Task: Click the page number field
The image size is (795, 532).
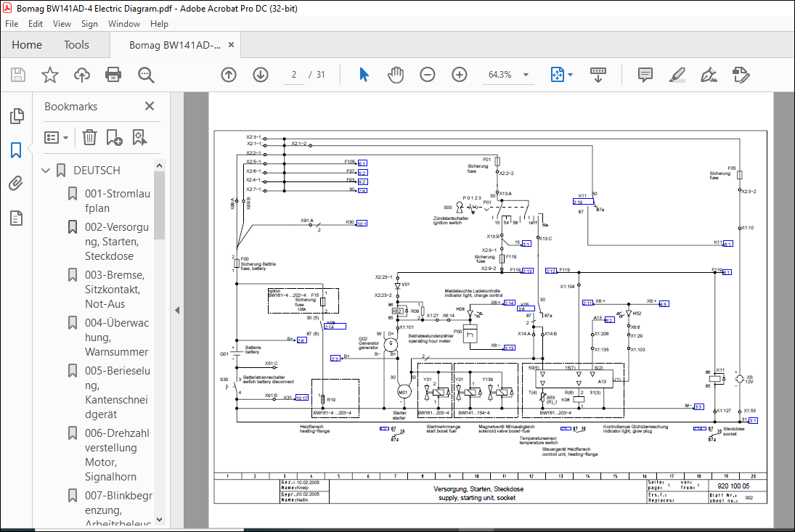Action: point(293,75)
